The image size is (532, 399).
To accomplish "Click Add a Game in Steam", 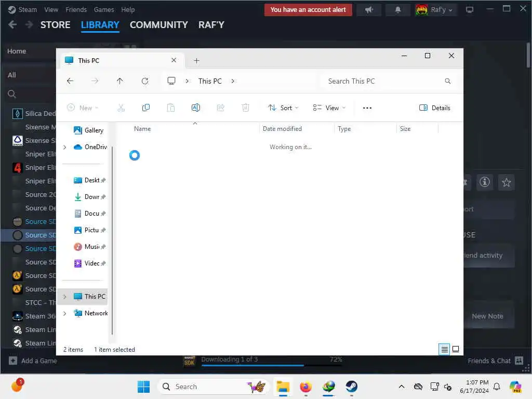I will 33,361.
